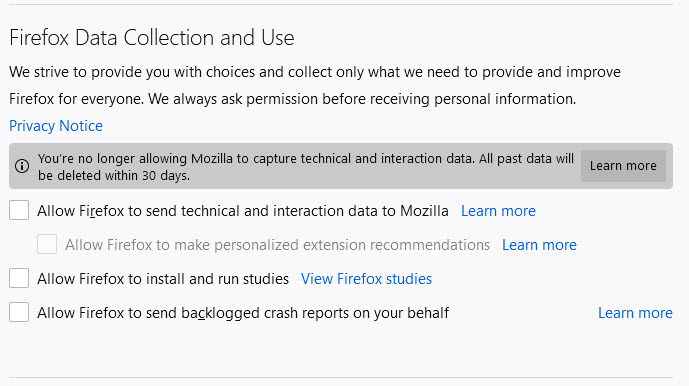The image size is (689, 386).
Task: Click the 'Firefox Data Collection and Use' heading
Action: coord(152,37)
